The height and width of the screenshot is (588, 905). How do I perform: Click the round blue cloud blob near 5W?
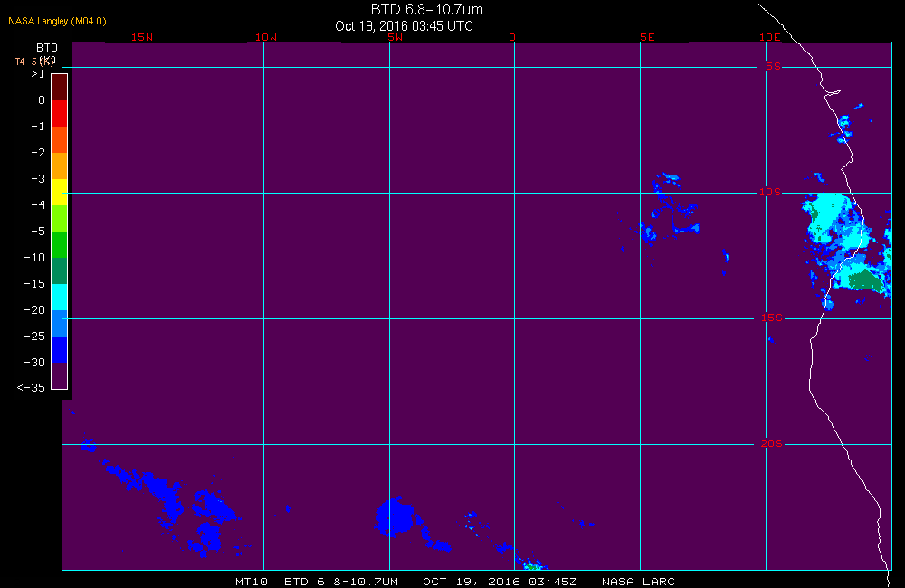(395, 517)
